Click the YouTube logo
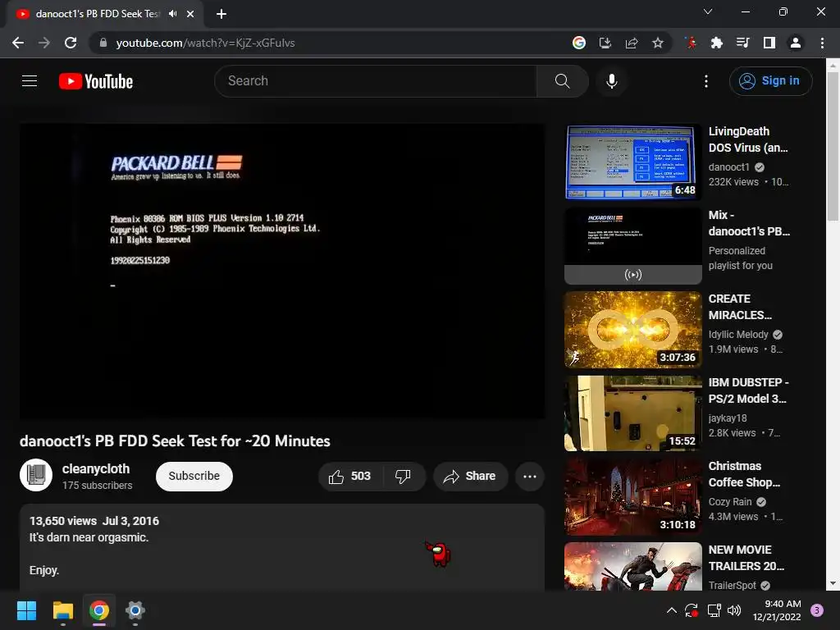Screen dimensions: 840x630 [x=96, y=81]
